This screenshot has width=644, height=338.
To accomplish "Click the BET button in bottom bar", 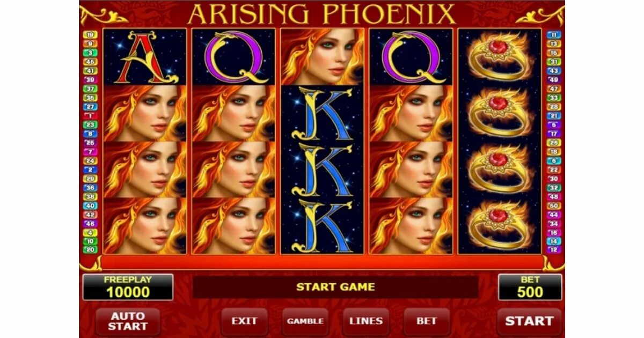I will click(427, 321).
